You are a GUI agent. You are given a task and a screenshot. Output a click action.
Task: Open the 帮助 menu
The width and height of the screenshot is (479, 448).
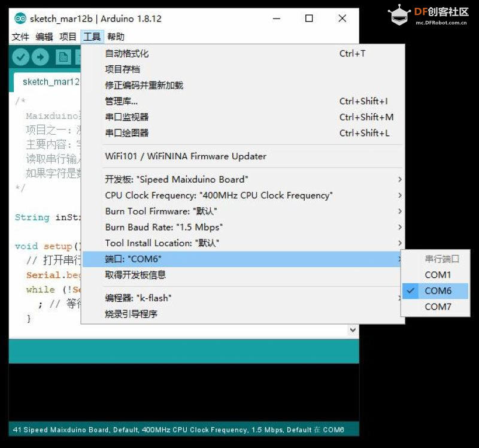116,37
